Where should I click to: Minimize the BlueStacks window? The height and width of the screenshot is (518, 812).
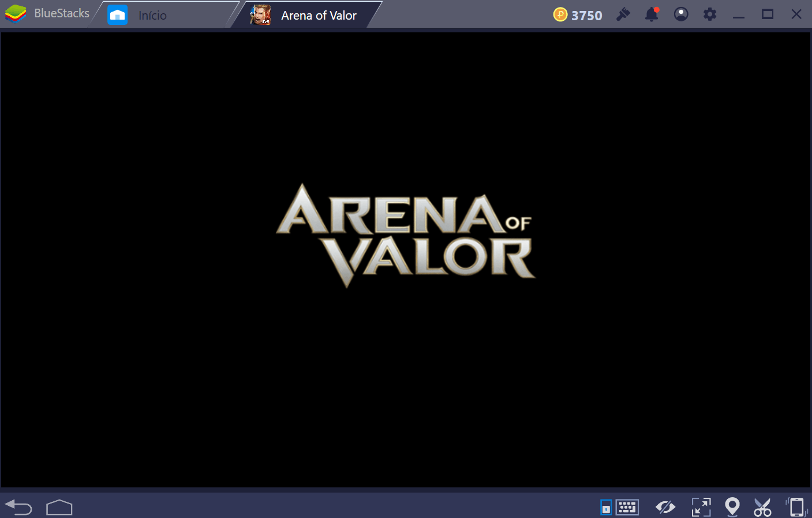[x=739, y=17]
